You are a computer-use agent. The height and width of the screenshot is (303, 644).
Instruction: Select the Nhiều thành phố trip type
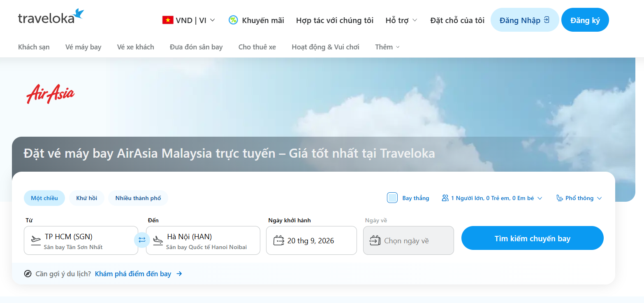click(138, 198)
